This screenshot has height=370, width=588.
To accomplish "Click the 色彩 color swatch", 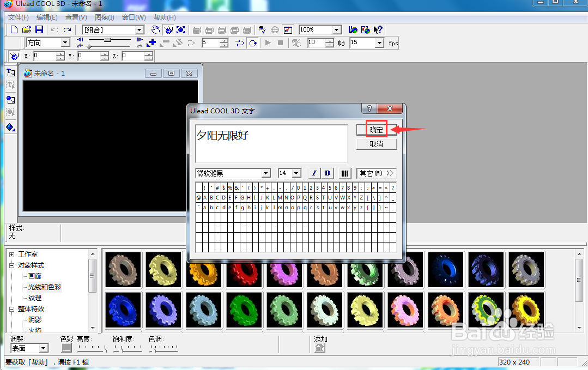I will tap(66, 348).
